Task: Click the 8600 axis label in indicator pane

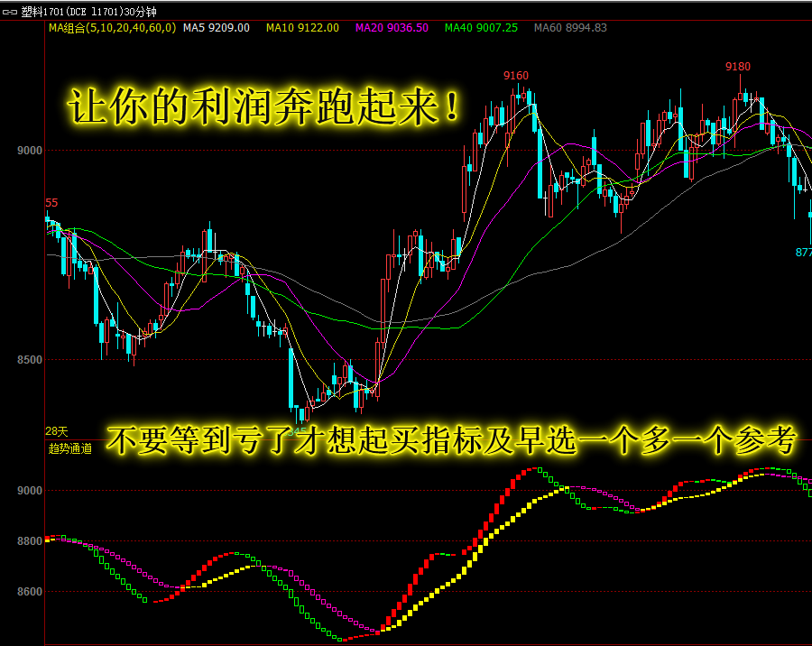Action: tap(30, 592)
